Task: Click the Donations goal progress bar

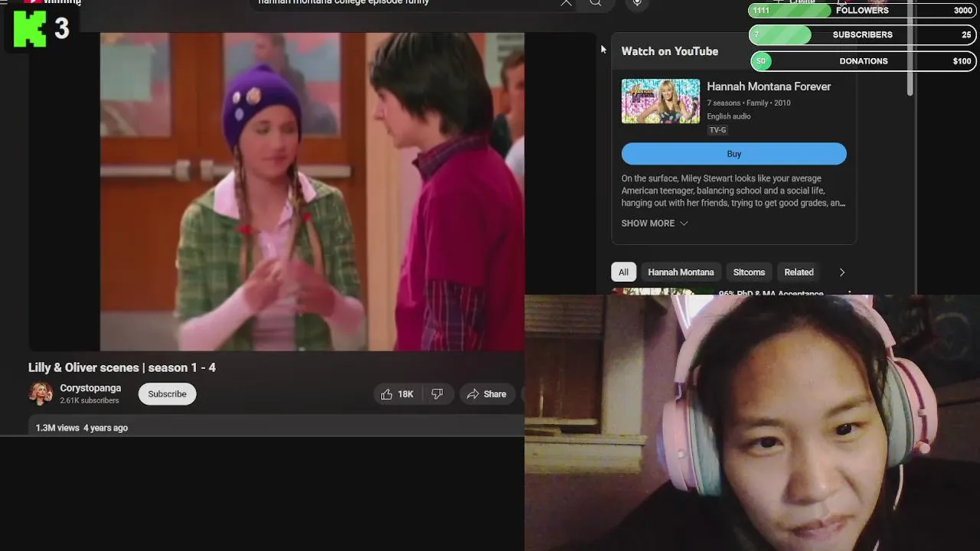Action: (x=862, y=61)
